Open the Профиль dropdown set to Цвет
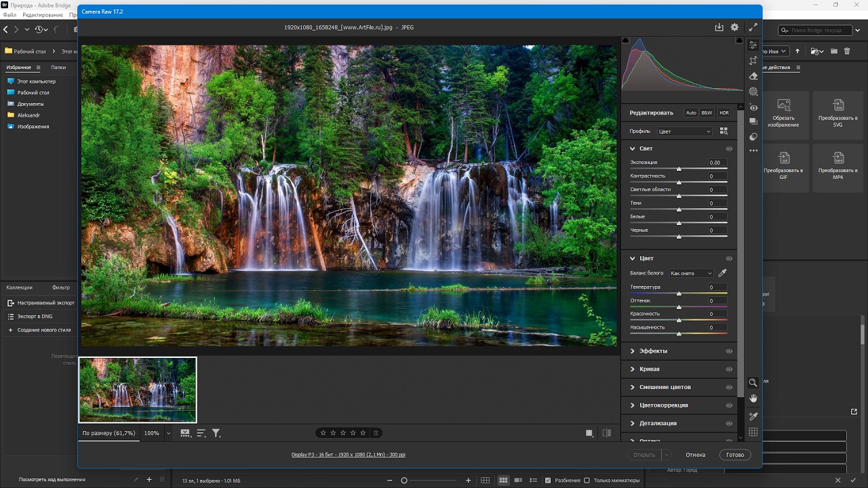This screenshot has width=868, height=488. 684,131
